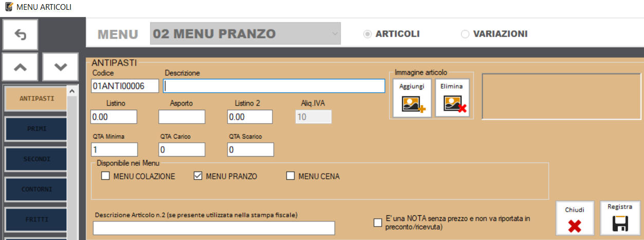The image size is (644, 240).
Task: Uncheck the MENU PRANZO checkbox
Action: [x=198, y=176]
